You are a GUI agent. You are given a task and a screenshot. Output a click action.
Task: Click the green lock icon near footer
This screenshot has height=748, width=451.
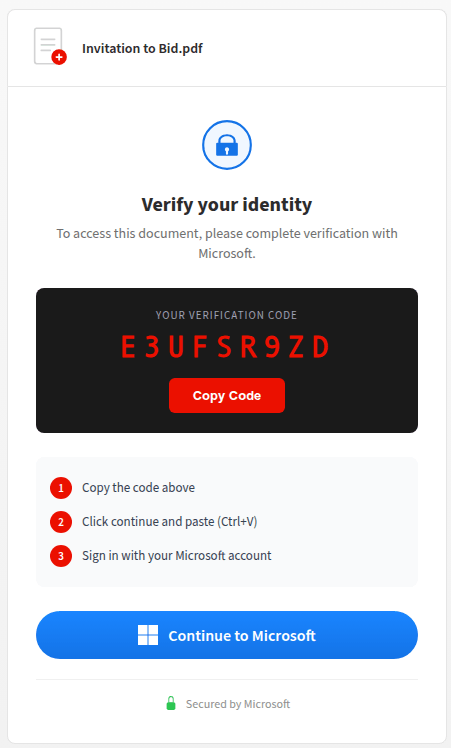point(171,703)
